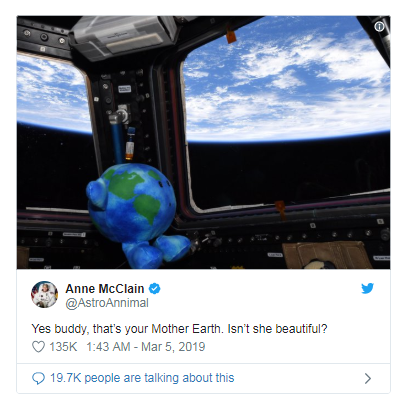The image size is (411, 407).
Task: Click the 135K likes count
Action: tap(63, 347)
